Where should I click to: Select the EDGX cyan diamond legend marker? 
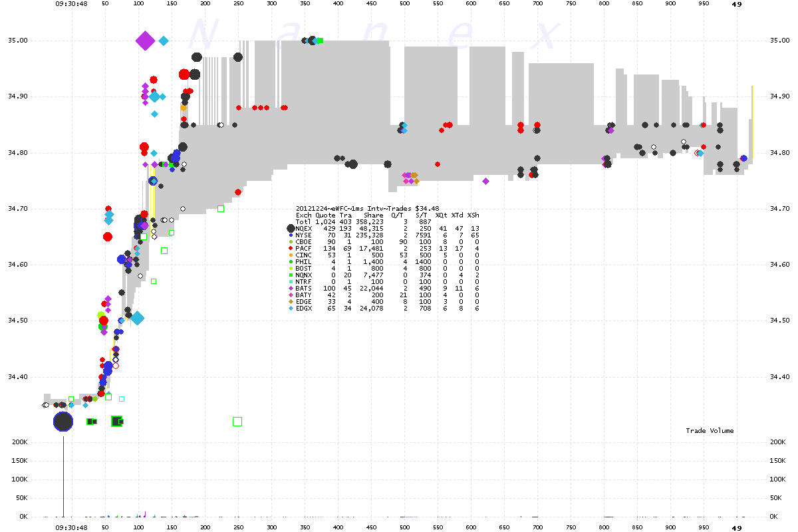[x=291, y=309]
